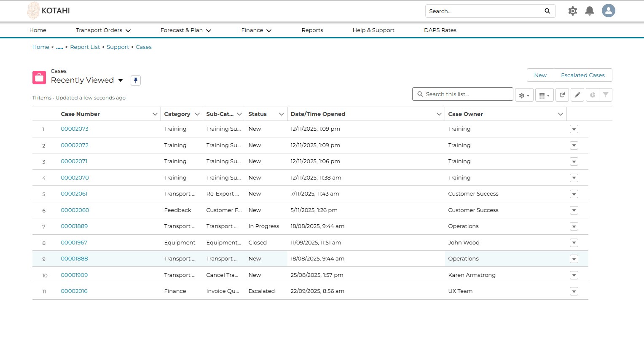
Task: Open the user profile avatar
Action: coord(608,11)
